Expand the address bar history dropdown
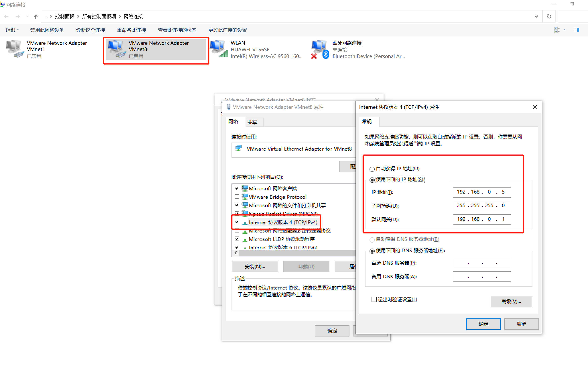This screenshot has height=365, width=588. [x=536, y=16]
